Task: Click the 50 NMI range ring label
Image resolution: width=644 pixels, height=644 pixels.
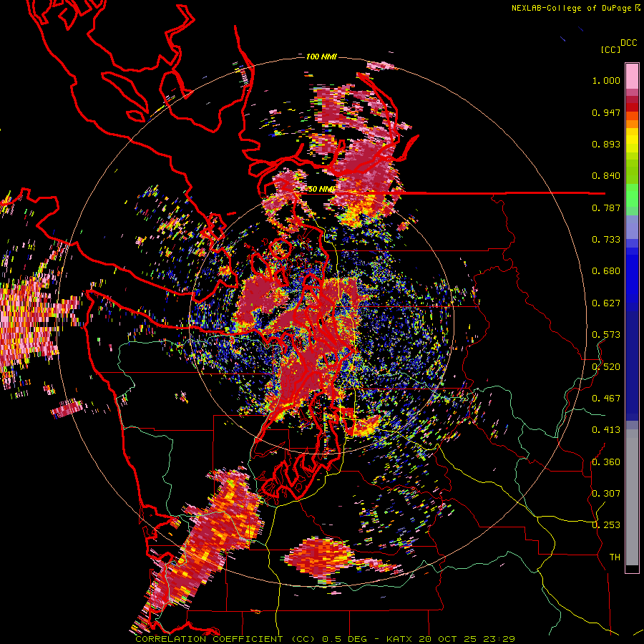Action: click(x=321, y=189)
